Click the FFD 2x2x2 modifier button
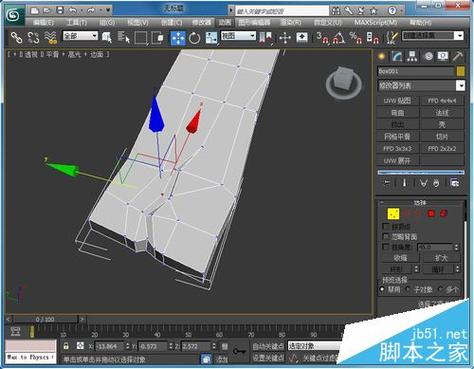The image size is (474, 369). [x=442, y=149]
